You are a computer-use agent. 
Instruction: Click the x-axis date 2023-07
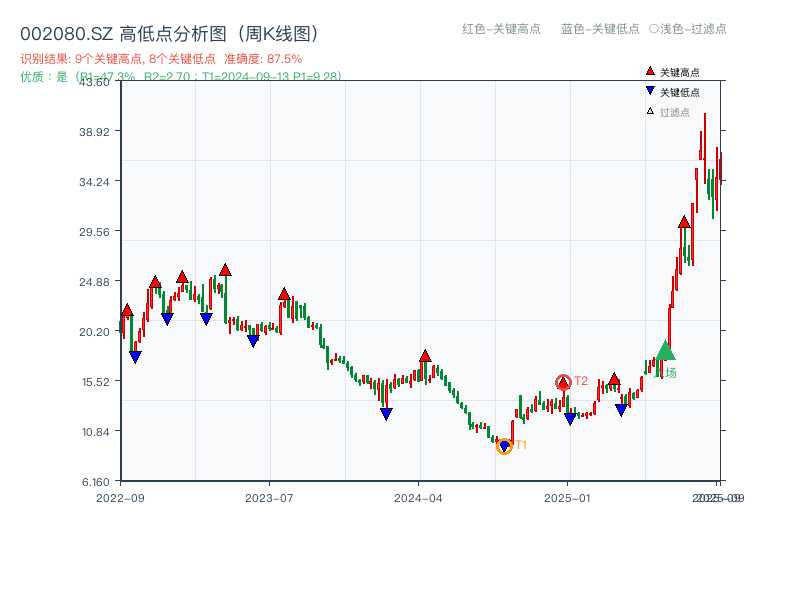click(x=269, y=498)
